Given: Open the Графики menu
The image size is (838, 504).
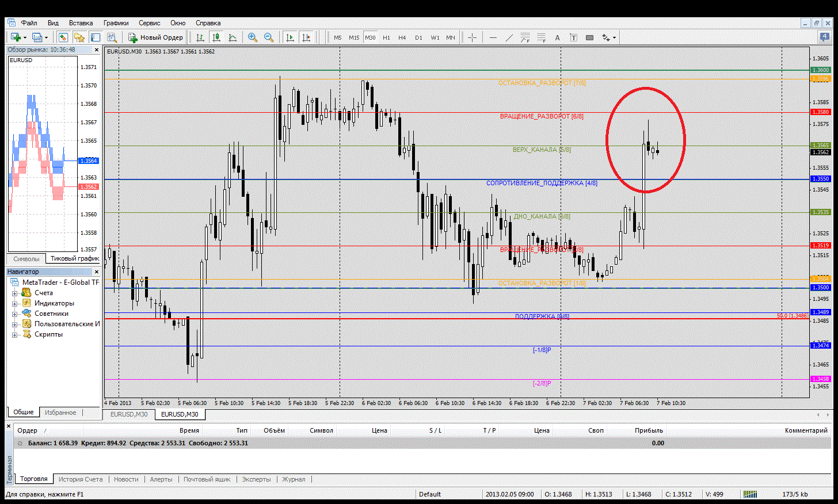Looking at the screenshot, I should point(116,23).
